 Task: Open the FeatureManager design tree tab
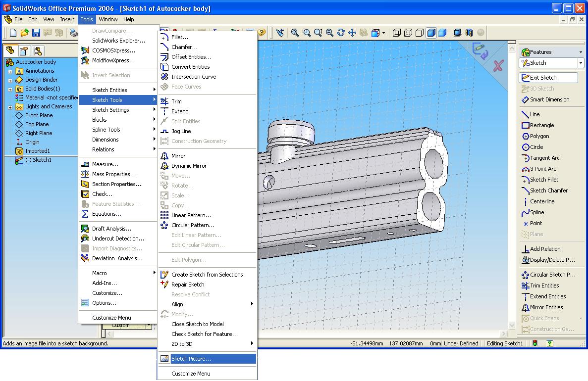(x=10, y=50)
